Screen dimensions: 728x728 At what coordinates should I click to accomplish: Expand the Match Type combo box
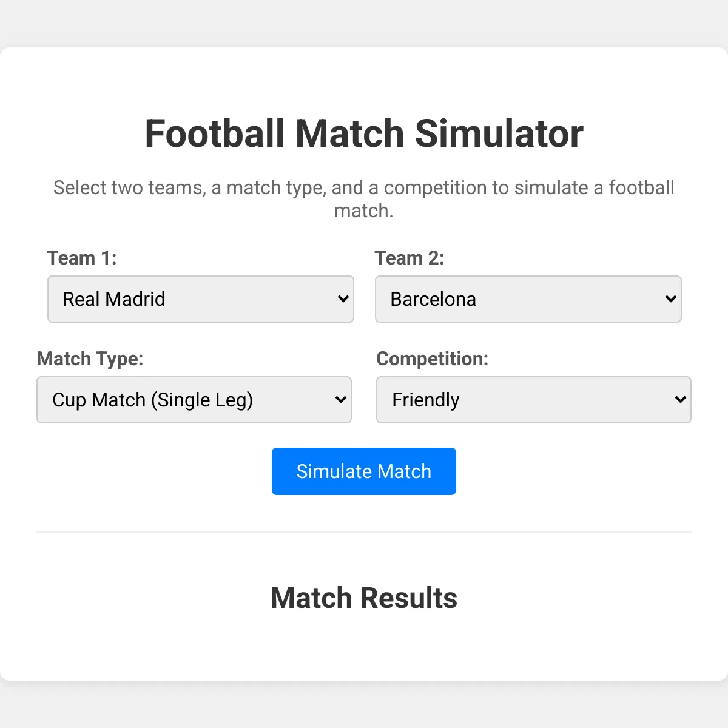194,400
